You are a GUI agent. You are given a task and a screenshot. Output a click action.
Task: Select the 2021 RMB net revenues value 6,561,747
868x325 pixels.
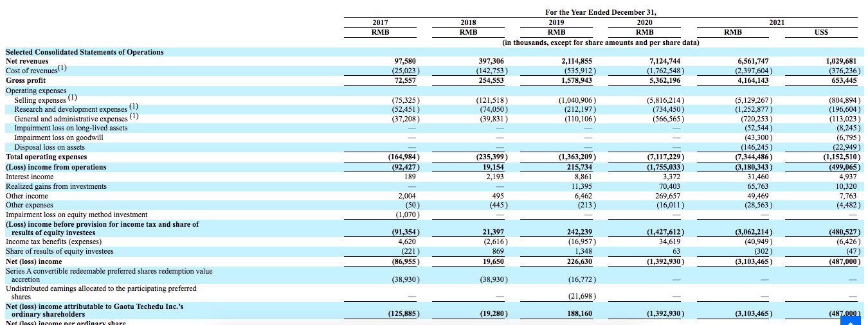[x=754, y=62]
